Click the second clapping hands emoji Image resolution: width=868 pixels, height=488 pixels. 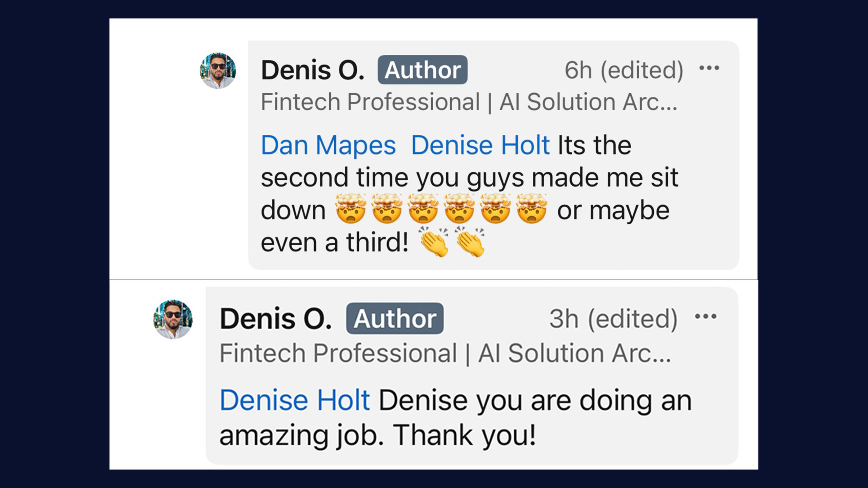point(470,242)
